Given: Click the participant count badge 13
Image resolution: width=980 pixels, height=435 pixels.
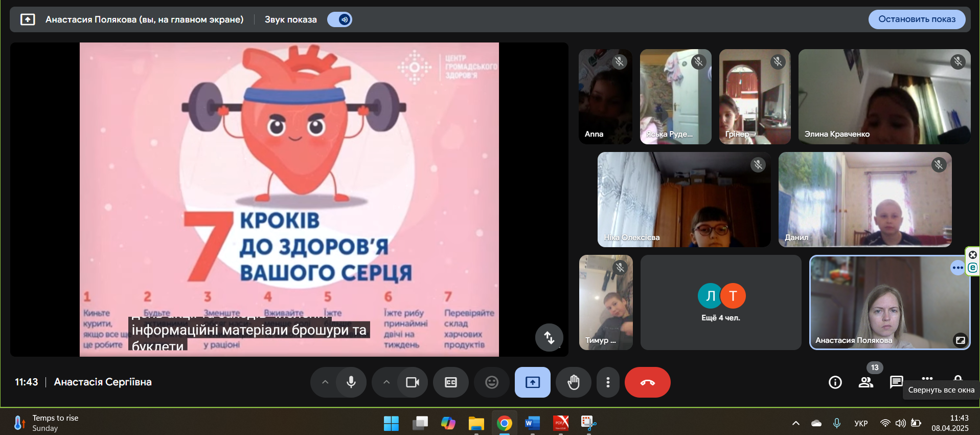Looking at the screenshot, I should [x=875, y=367].
